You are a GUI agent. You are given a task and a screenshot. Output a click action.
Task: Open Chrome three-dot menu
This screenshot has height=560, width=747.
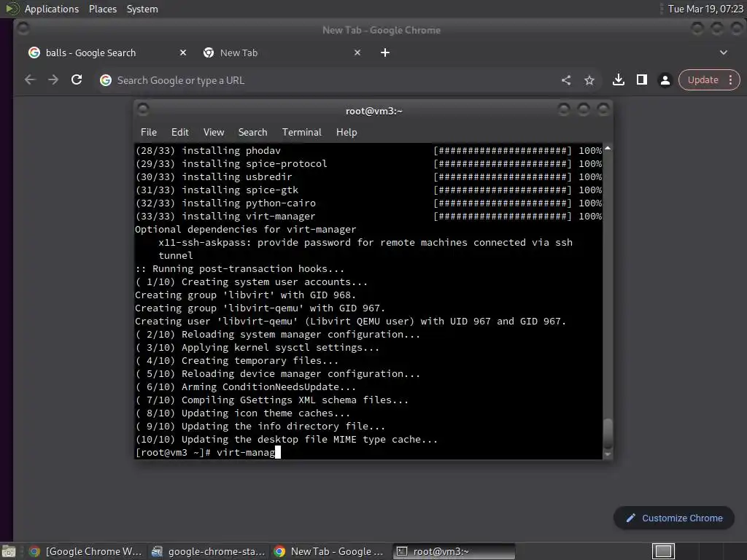click(x=730, y=80)
